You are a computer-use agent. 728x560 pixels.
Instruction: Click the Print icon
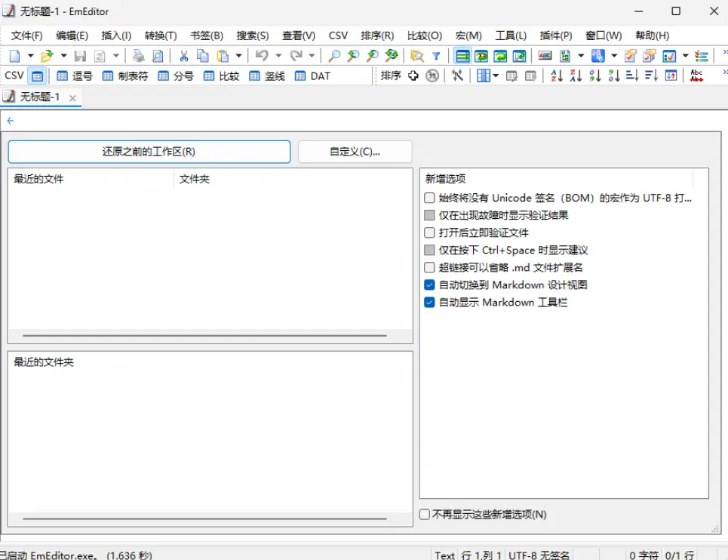click(138, 56)
